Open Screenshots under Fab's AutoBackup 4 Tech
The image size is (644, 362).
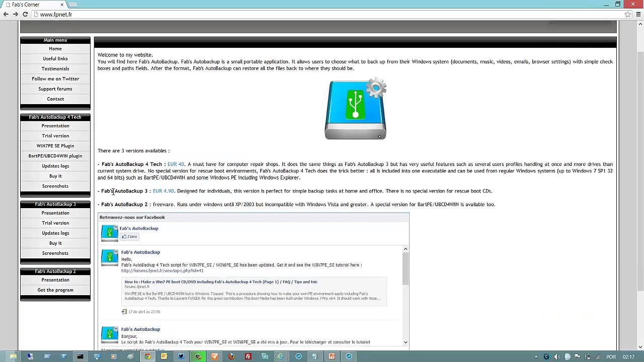point(55,186)
